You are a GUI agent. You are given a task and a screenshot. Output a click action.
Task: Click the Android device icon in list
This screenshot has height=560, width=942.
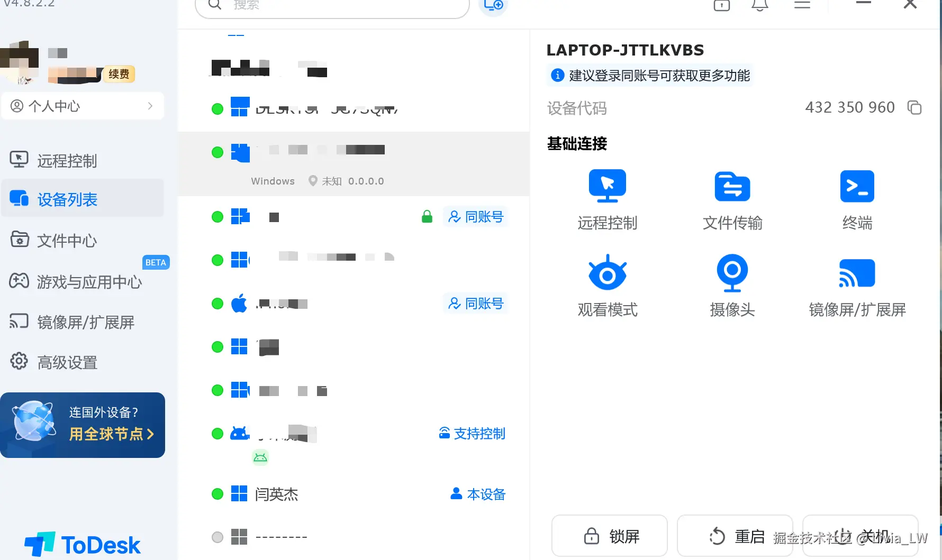pyautogui.click(x=240, y=434)
